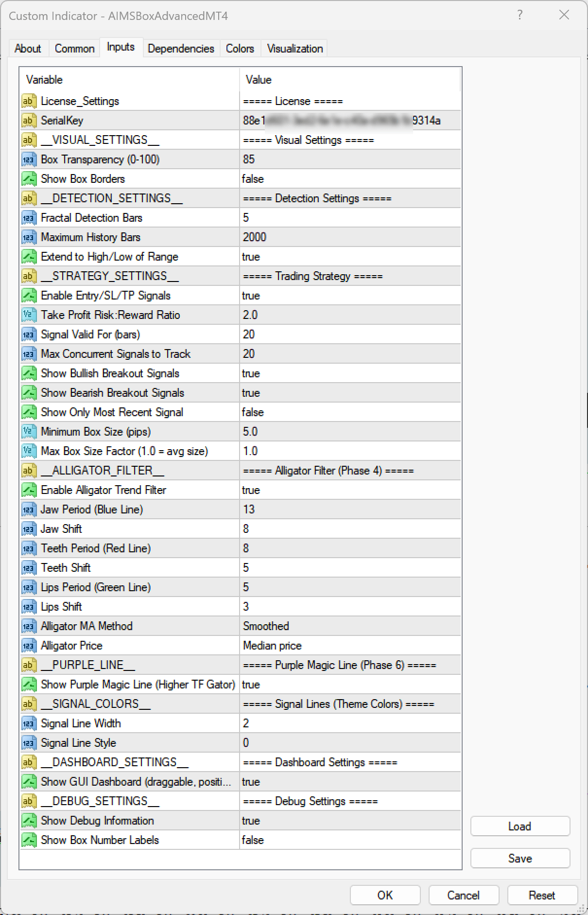Edit the Maximum History Bars value 2000
The image size is (588, 915).
350,237
